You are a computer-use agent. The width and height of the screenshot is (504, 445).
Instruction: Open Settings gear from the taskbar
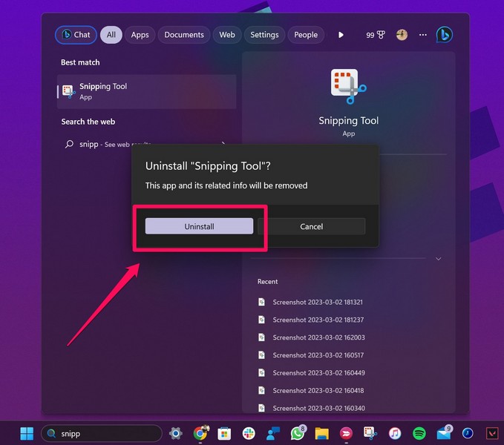175,433
